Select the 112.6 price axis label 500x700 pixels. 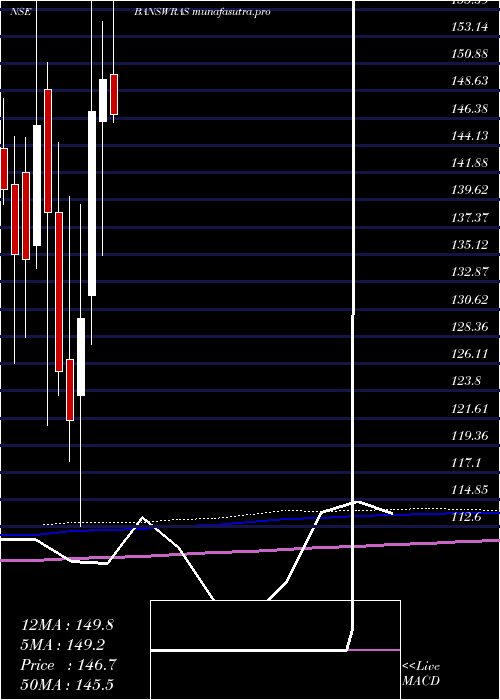466,517
